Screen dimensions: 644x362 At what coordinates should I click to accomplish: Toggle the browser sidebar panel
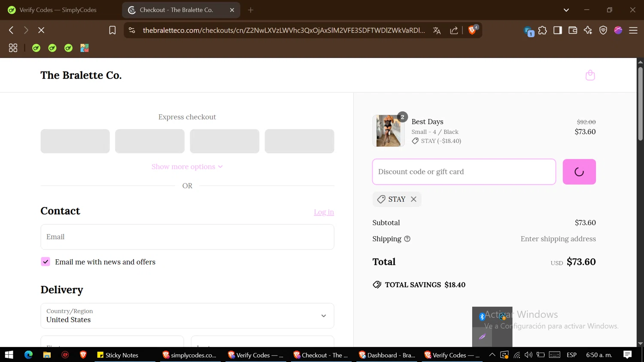coord(558,30)
